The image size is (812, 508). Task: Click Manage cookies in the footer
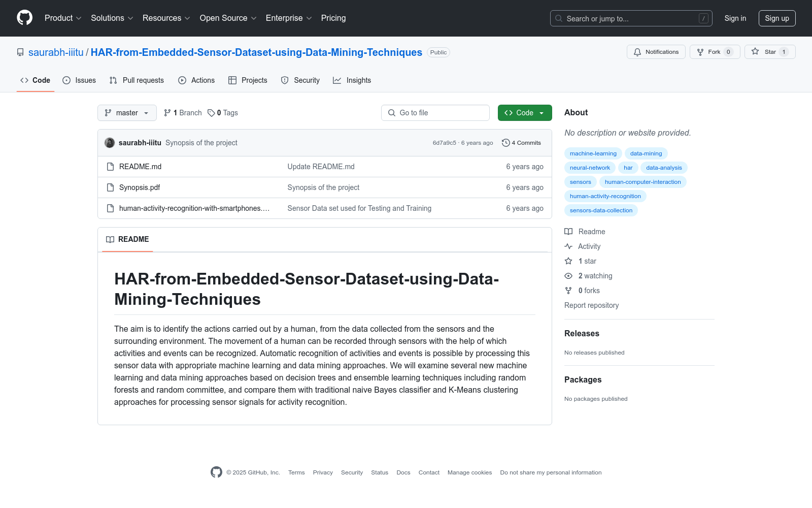[x=470, y=472]
